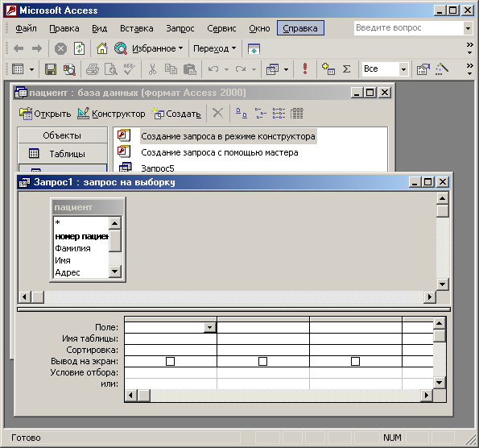
Task: Open the Build expression wand icon
Action: [442, 69]
